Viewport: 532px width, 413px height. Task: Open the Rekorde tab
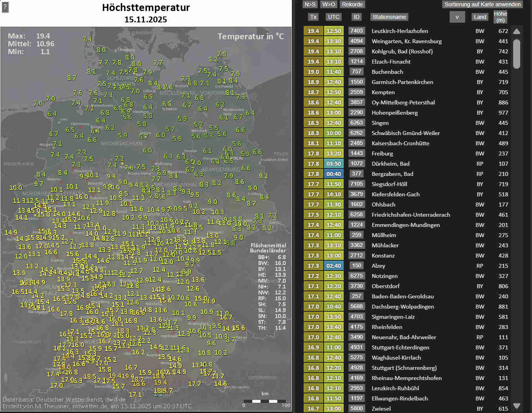pos(352,4)
